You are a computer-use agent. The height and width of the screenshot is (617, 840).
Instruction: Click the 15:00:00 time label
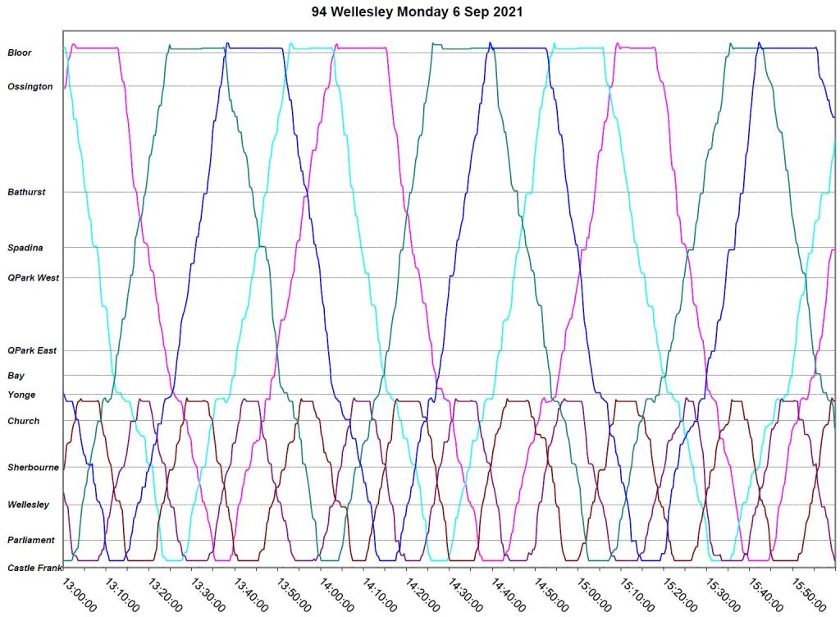594,593
